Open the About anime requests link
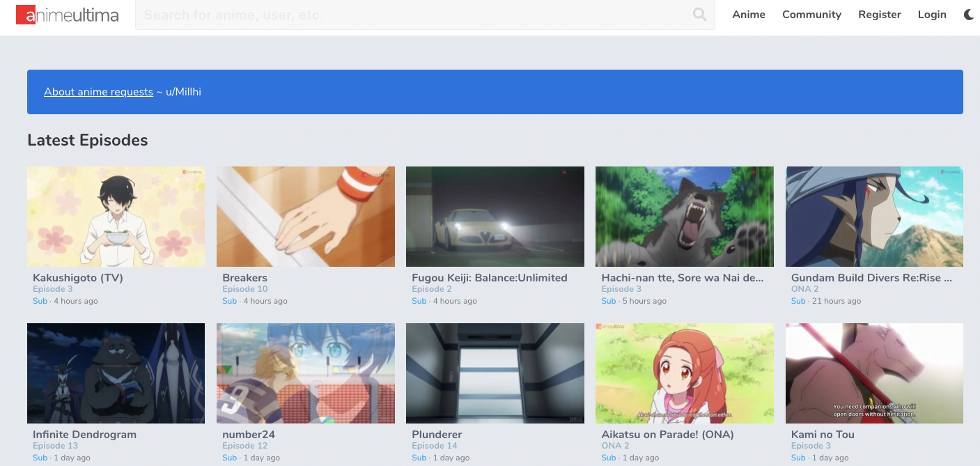 (x=98, y=92)
